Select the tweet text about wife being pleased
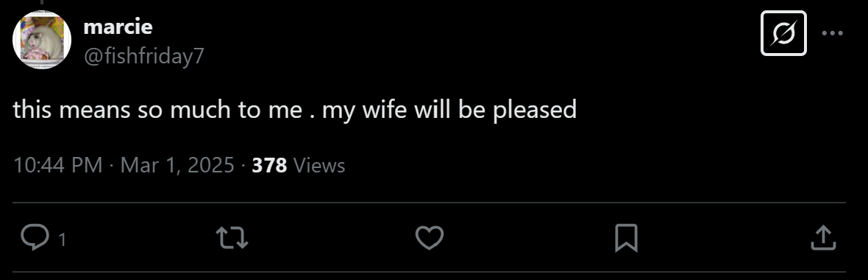Viewport: 868px width, 280px height. point(294,110)
